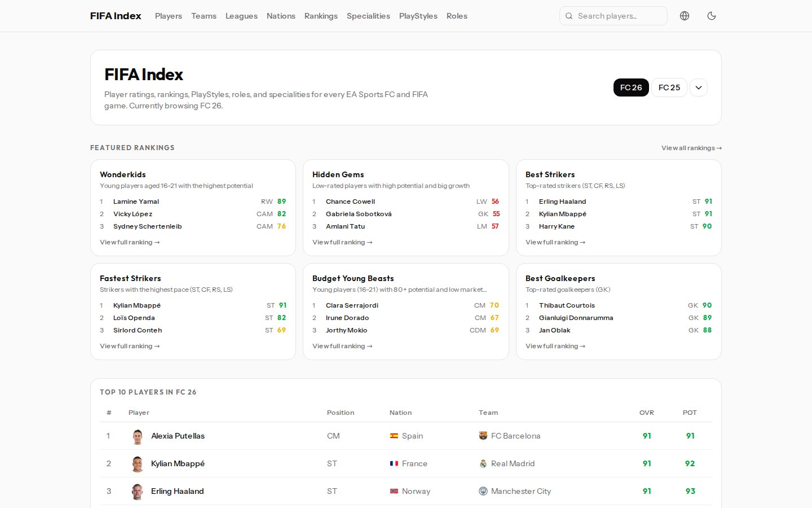The image size is (812, 508).
Task: Open Best Goalkeepers full ranking link
Action: tap(555, 346)
